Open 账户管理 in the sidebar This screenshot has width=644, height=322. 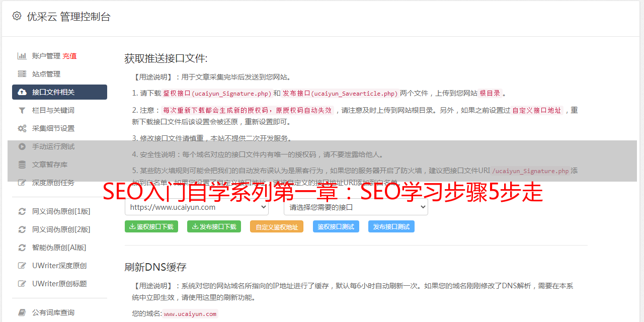click(46, 56)
